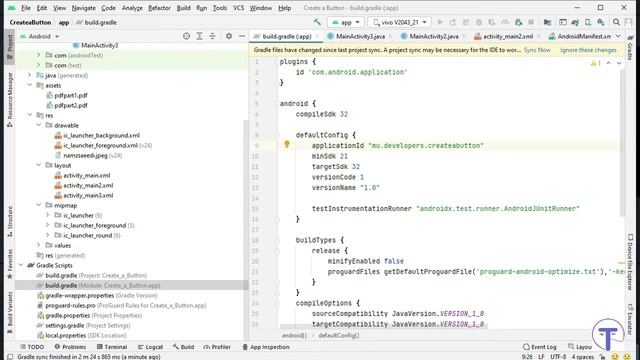Open Favorites side tab
Viewport: 640px width, 360px height.
click(10, 264)
